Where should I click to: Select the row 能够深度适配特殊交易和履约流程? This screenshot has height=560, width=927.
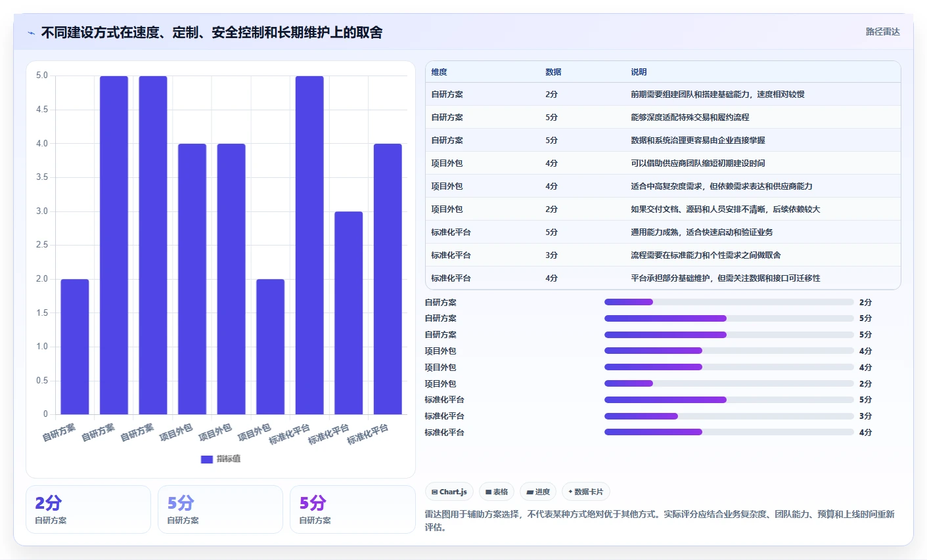pyautogui.click(x=663, y=118)
